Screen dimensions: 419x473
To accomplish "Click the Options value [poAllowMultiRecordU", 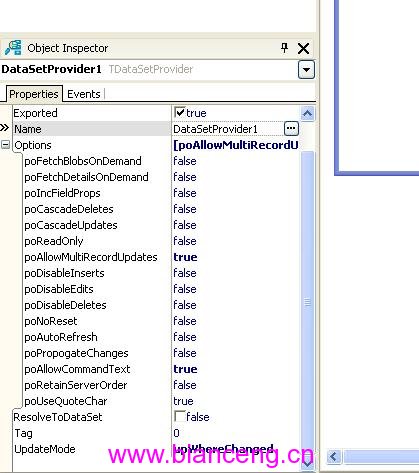I will 236,145.
